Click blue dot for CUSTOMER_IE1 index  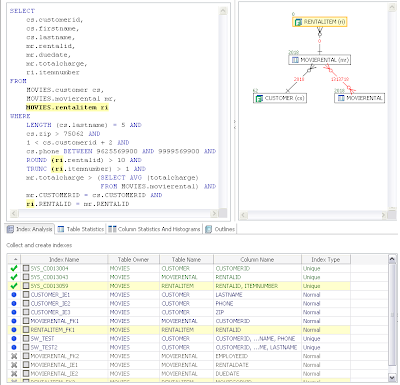pyautogui.click(x=14, y=295)
